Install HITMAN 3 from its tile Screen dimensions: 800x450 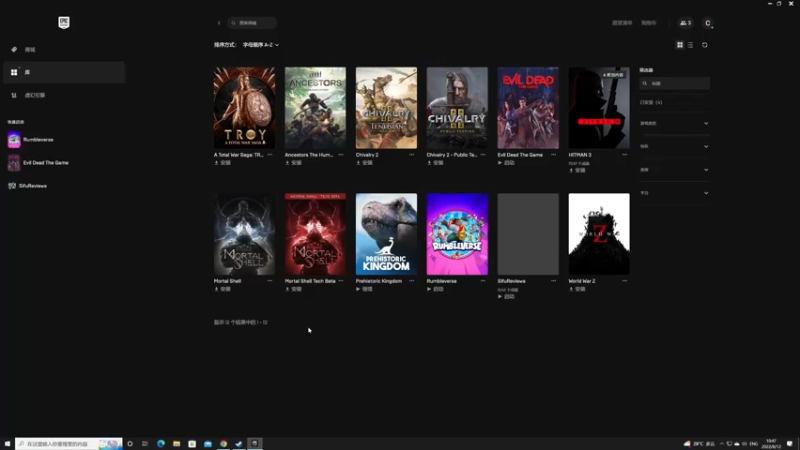pos(578,170)
